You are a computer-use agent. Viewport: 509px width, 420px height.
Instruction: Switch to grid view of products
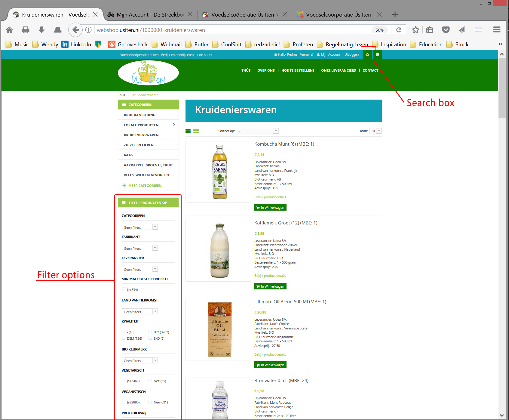pos(188,131)
